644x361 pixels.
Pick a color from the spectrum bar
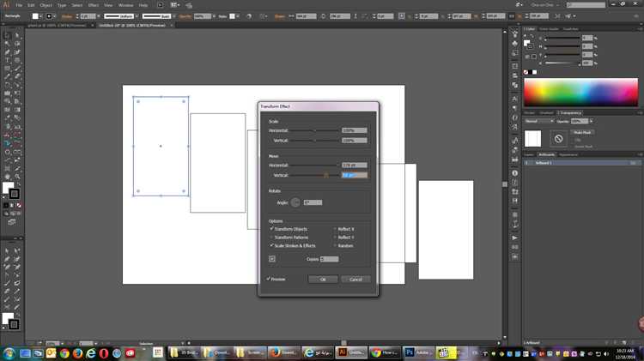pyautogui.click(x=581, y=92)
